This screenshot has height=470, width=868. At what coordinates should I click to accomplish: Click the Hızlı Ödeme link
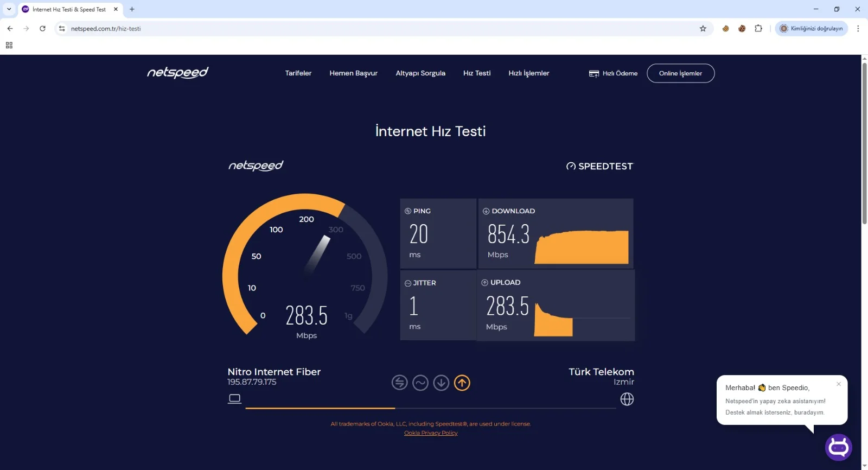[613, 73]
